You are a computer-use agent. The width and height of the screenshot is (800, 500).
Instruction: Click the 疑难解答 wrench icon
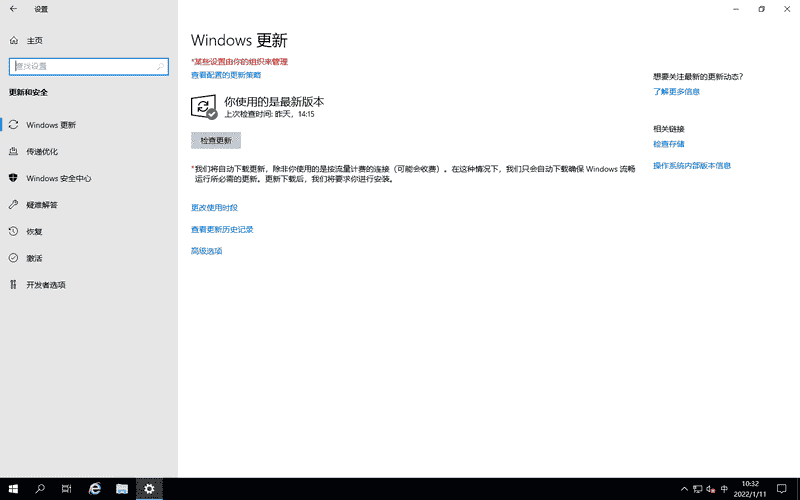click(x=14, y=205)
